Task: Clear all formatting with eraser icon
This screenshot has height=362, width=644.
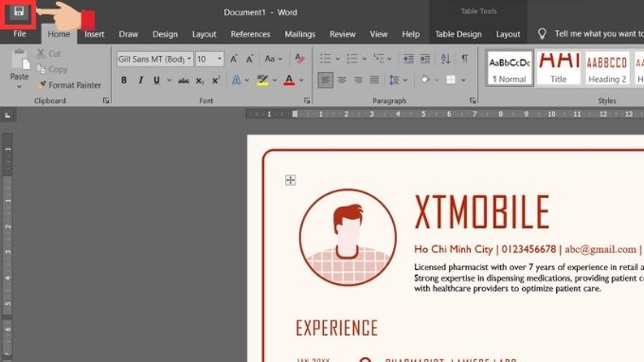Action: (x=300, y=59)
